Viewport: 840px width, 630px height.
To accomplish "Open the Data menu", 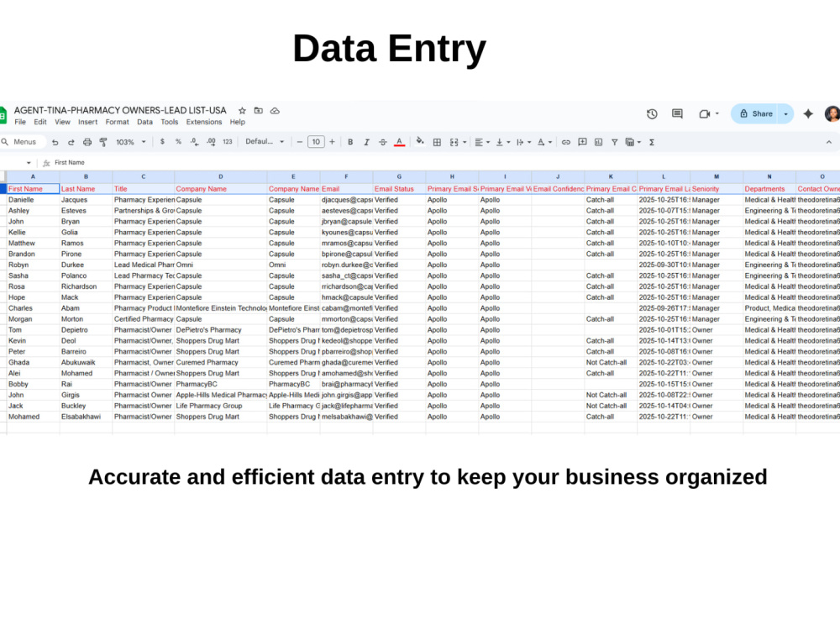I will tap(144, 122).
